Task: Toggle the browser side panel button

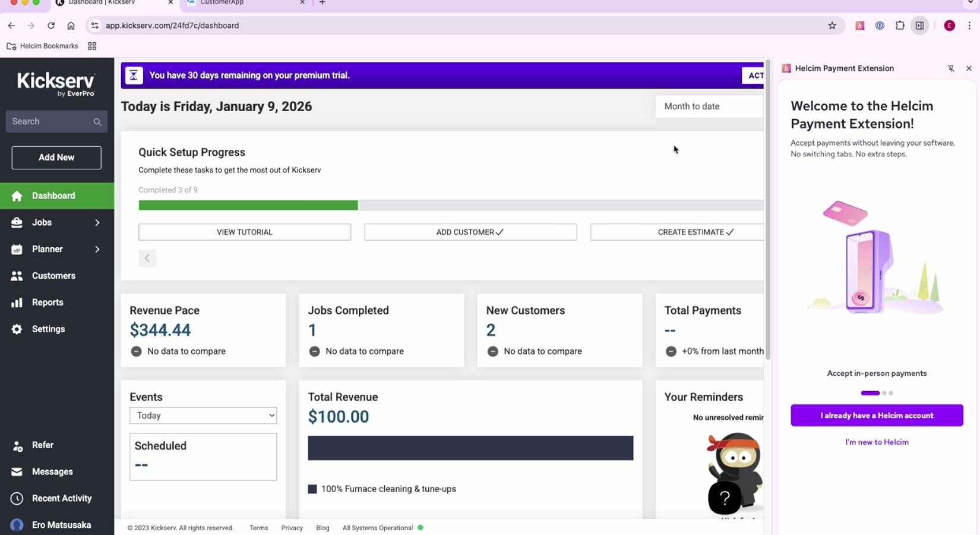Action: pos(919,26)
